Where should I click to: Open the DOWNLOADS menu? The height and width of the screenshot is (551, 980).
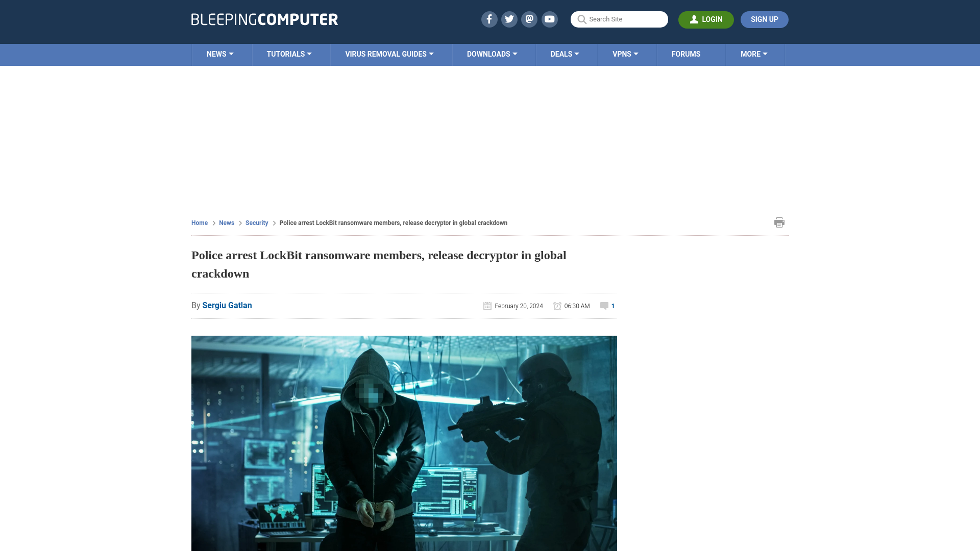click(x=492, y=54)
